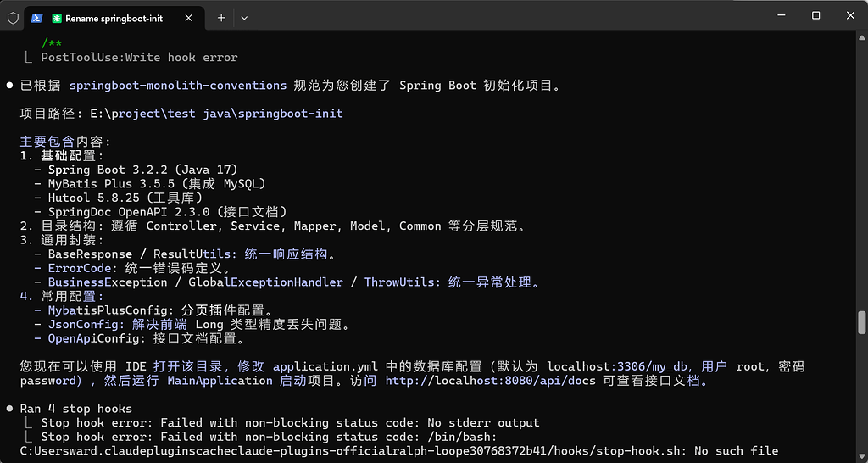
Task: Click the 'Spring Boot 3.2.2 (Java 17)' line
Action: click(136, 170)
